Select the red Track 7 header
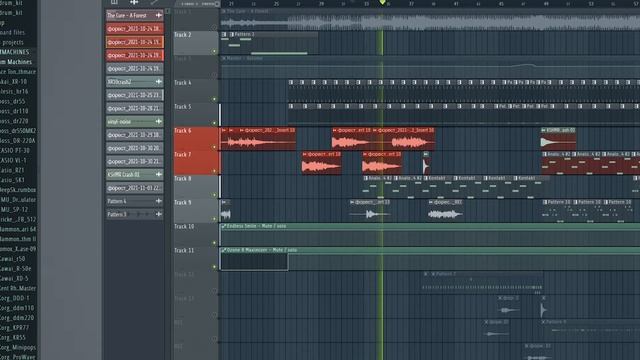The height and width of the screenshot is (360, 640). [x=196, y=163]
